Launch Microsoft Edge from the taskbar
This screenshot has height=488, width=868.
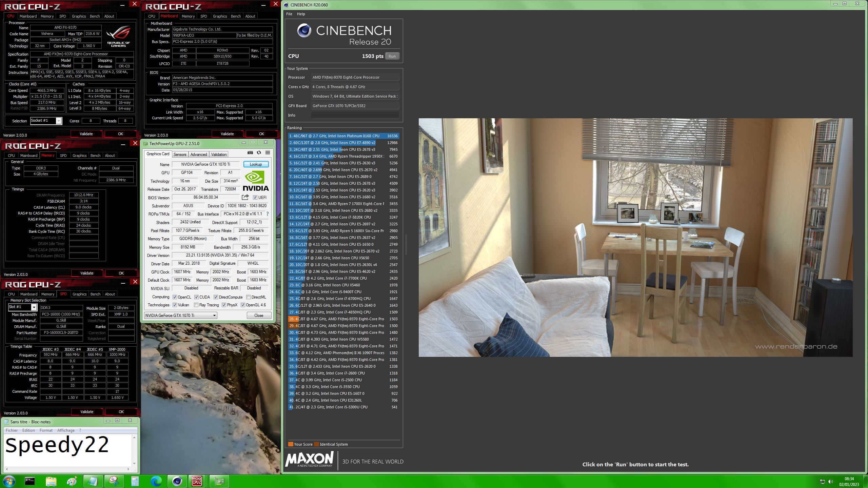(156, 481)
